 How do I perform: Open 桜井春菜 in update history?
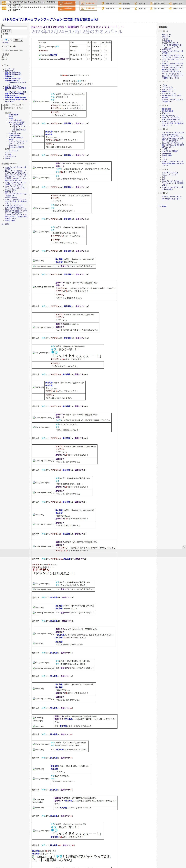(165, 98)
